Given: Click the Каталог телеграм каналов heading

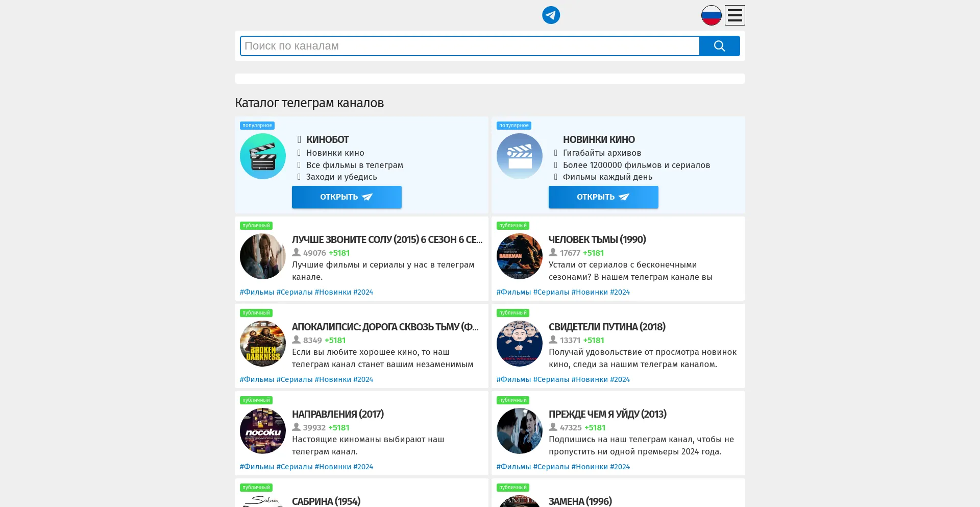Looking at the screenshot, I should coord(309,103).
